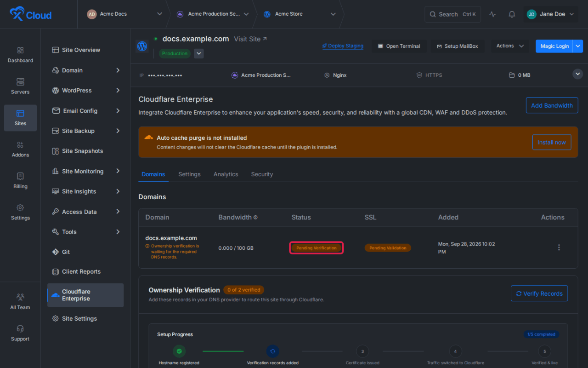Click the activity pulse icon in header

click(x=492, y=14)
